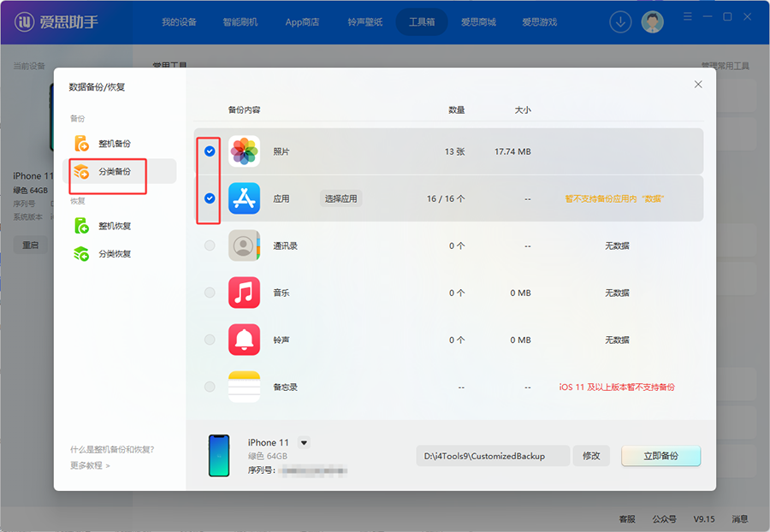Open the hamburger menu icon in the title bar

688,17
